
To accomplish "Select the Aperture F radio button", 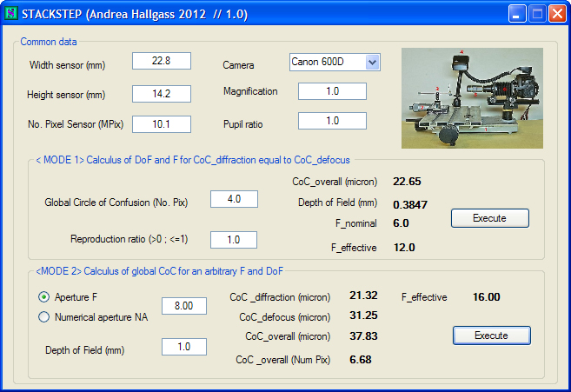I will (44, 296).
